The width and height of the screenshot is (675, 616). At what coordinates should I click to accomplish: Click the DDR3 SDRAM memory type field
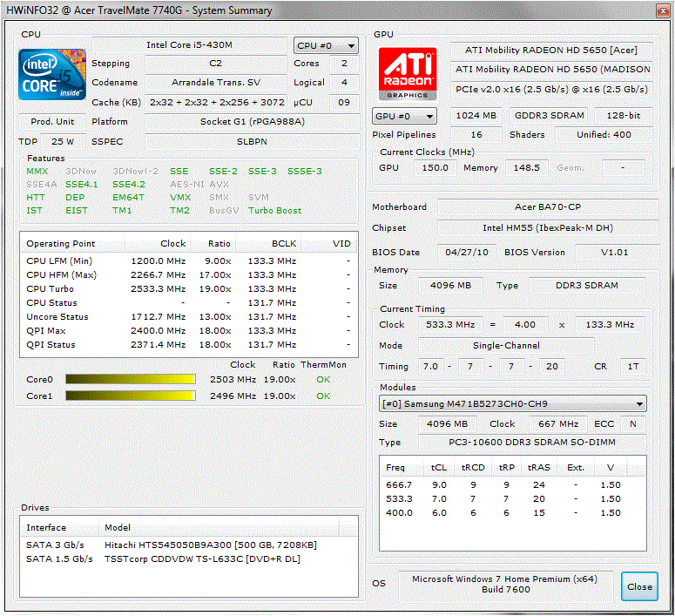(587, 286)
